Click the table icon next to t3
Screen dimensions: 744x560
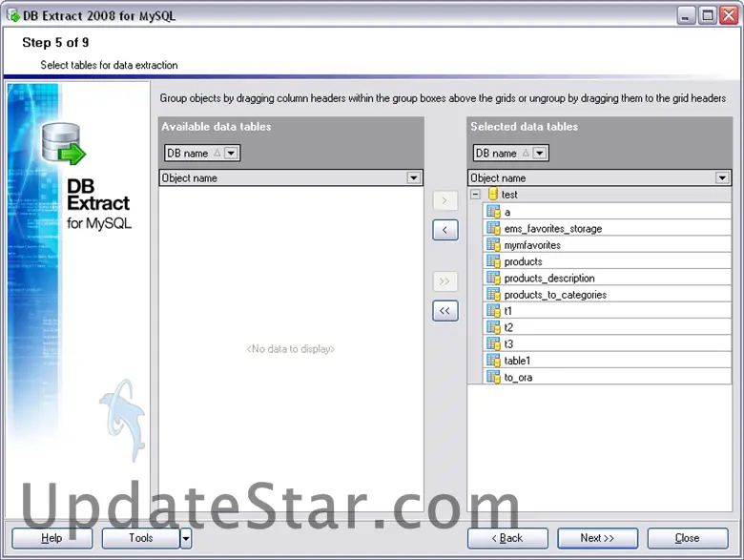(493, 344)
